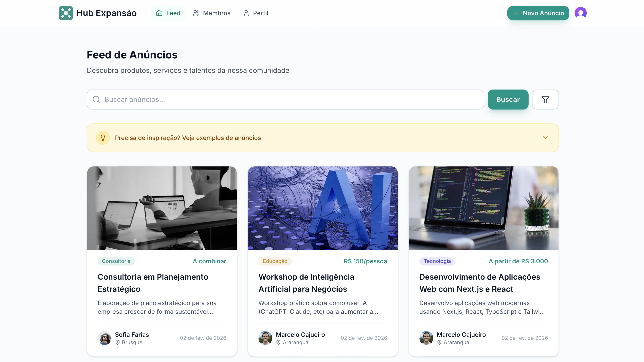Click Sofia Farias's profile picture

click(x=105, y=338)
